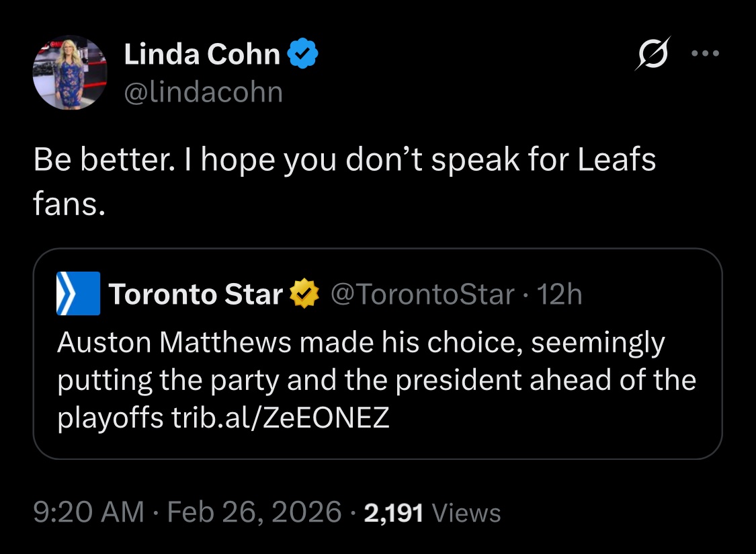
Task: Open the @lindacohn handle link
Action: point(203,91)
